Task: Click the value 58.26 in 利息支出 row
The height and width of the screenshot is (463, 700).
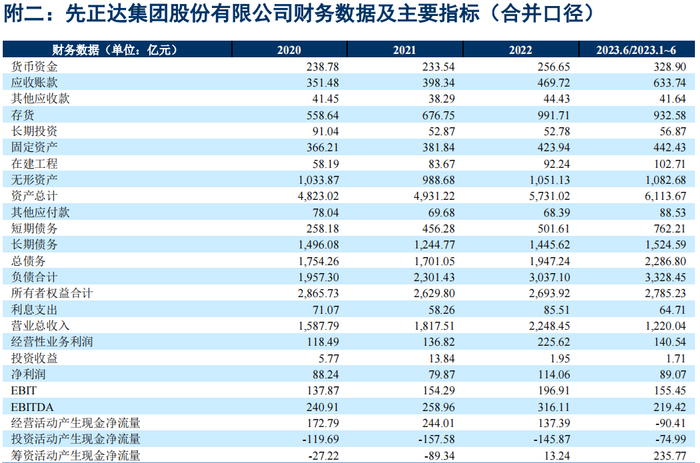Action: point(442,310)
